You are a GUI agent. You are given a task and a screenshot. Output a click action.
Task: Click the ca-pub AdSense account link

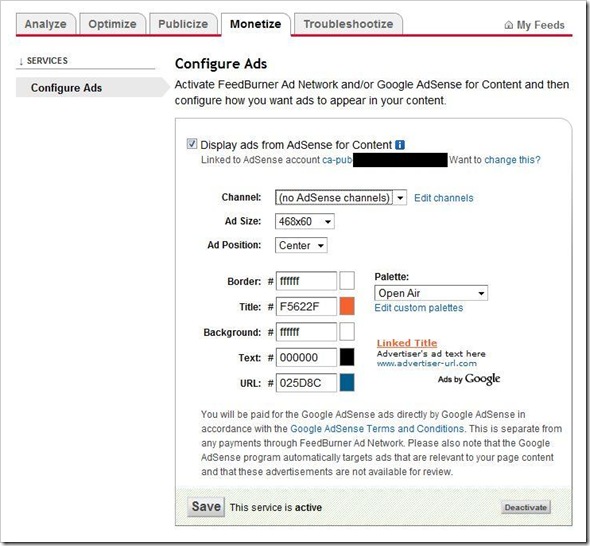(x=337, y=160)
